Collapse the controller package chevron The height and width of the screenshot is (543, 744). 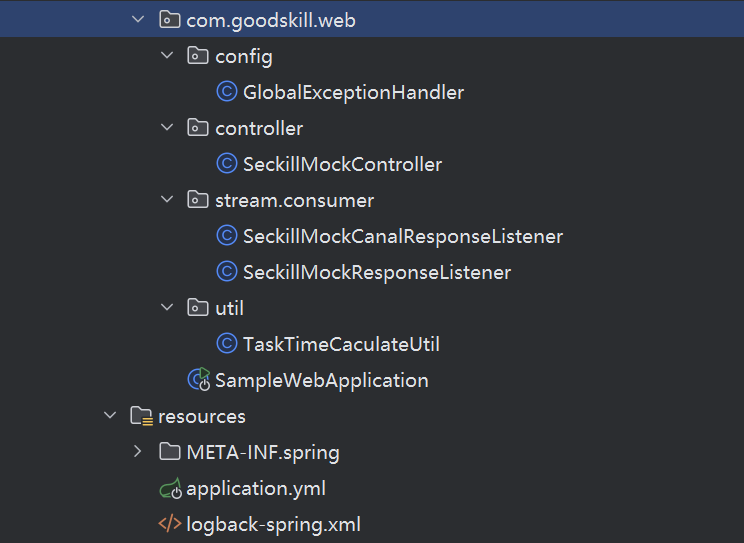pos(166,129)
